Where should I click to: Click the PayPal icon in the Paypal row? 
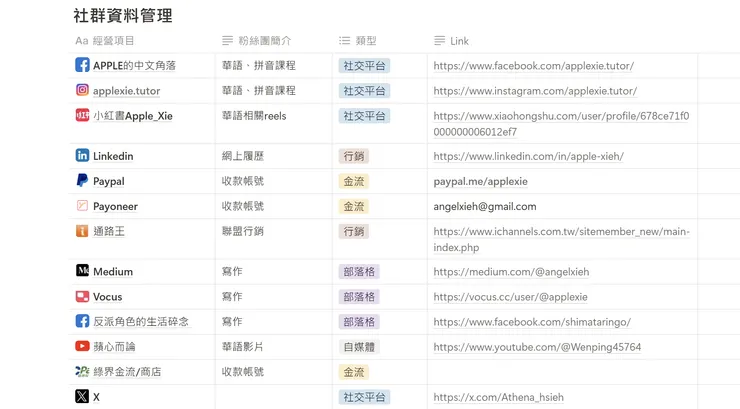pos(82,180)
